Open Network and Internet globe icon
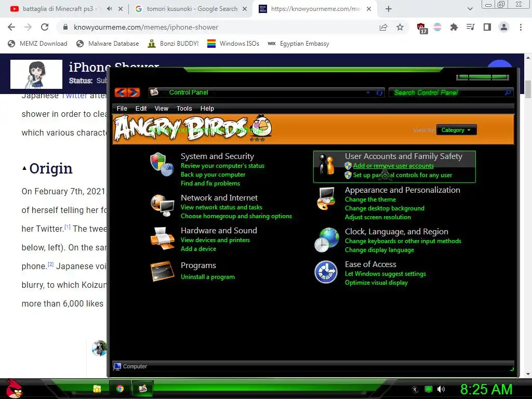The height and width of the screenshot is (399, 532). pyautogui.click(x=162, y=205)
